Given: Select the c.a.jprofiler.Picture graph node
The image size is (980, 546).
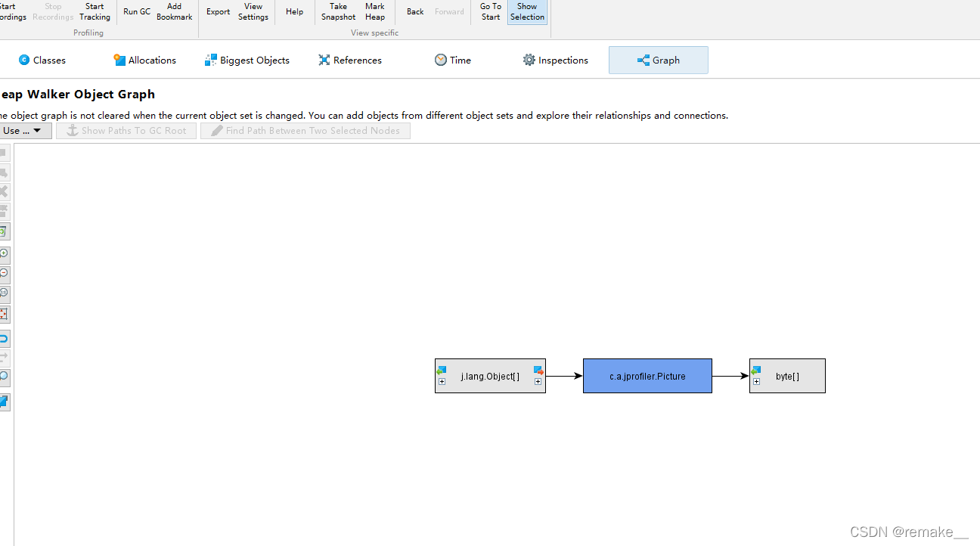Looking at the screenshot, I should [647, 376].
